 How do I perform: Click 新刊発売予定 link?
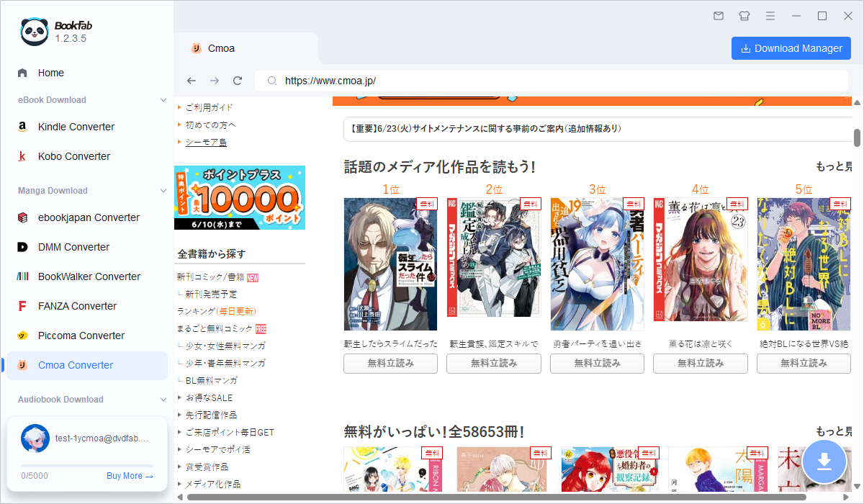point(211,294)
